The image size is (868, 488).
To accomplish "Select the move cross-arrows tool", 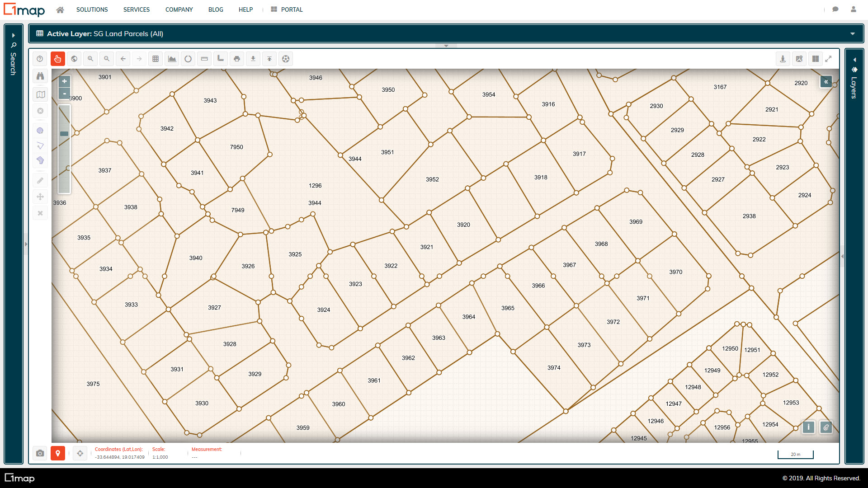I will click(40, 197).
